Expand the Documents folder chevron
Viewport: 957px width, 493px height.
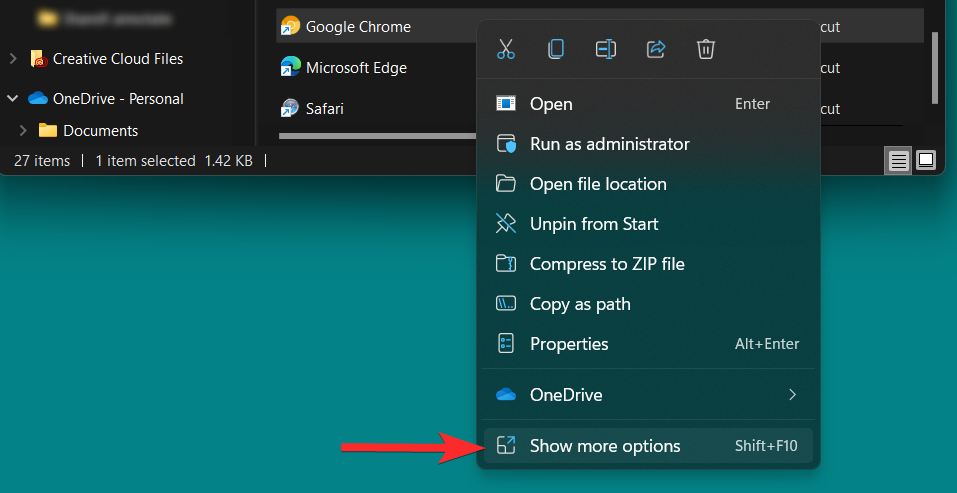pos(23,131)
